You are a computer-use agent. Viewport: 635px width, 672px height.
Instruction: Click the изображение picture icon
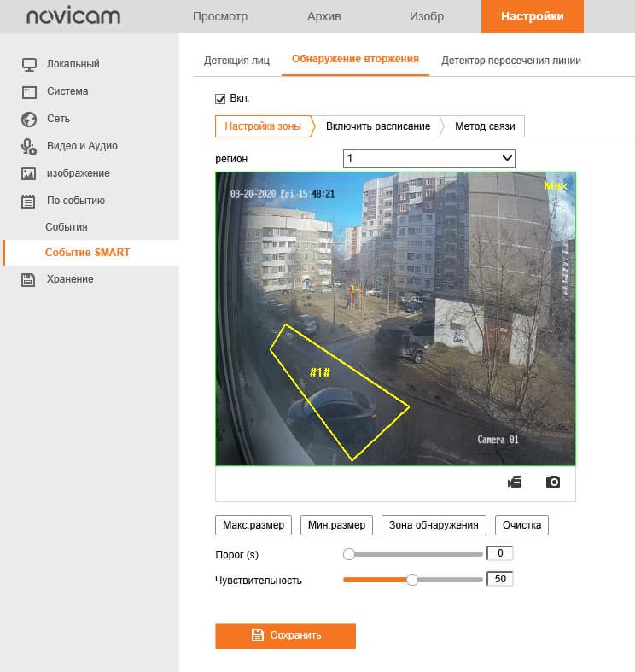pos(29,173)
